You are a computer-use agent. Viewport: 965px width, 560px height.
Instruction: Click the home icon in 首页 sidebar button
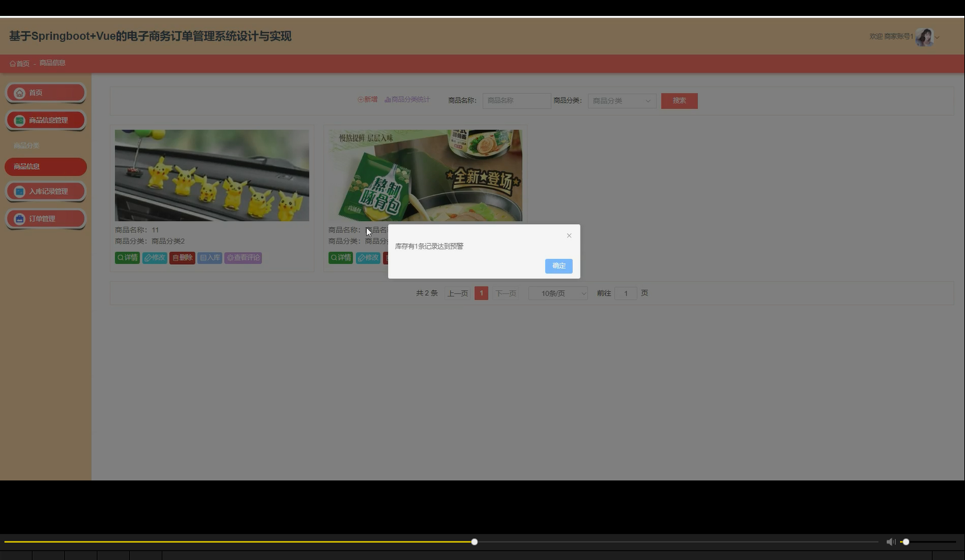20,93
